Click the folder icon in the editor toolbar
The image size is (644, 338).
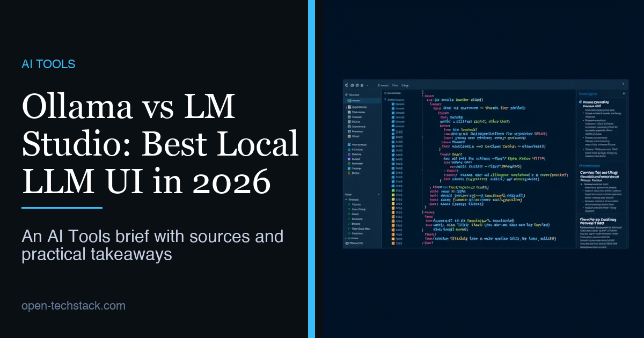pyautogui.click(x=352, y=85)
